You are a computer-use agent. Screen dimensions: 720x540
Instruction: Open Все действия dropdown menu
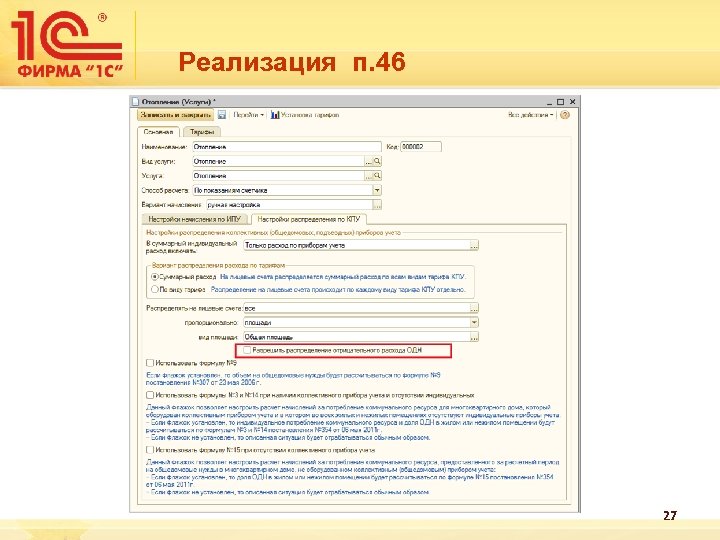(x=530, y=115)
